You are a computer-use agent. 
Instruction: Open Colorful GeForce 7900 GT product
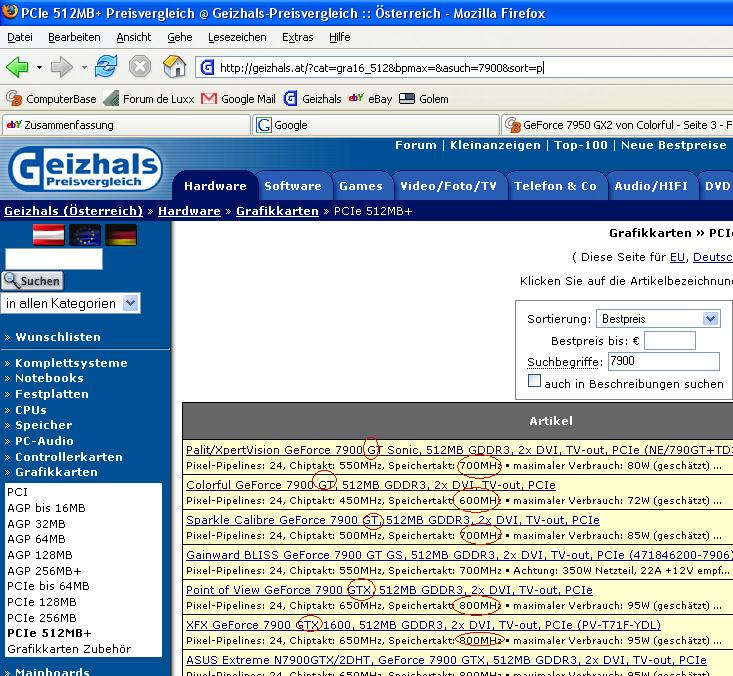click(371, 485)
